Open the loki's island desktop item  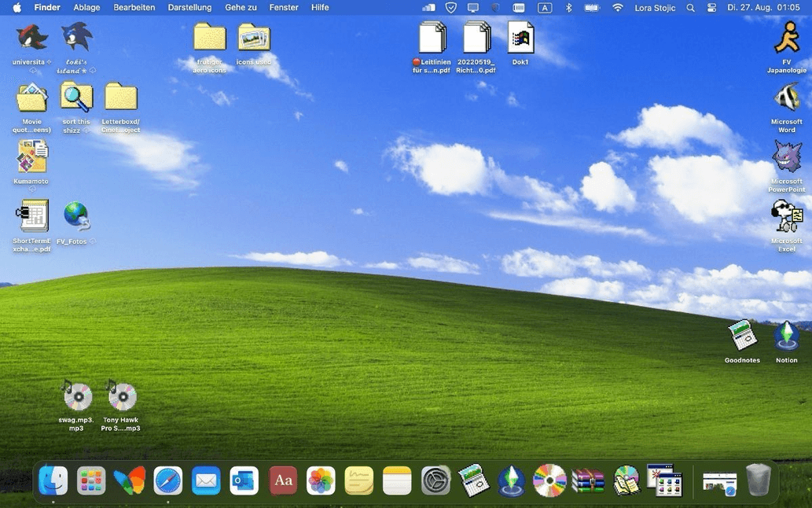[x=77, y=37]
